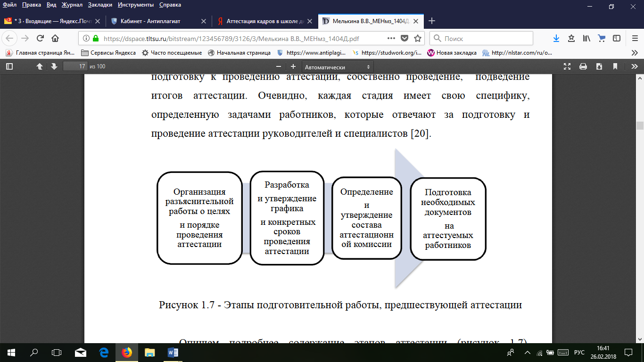Switch PDF to presentation mode
644x362 pixels.
tap(568, 66)
